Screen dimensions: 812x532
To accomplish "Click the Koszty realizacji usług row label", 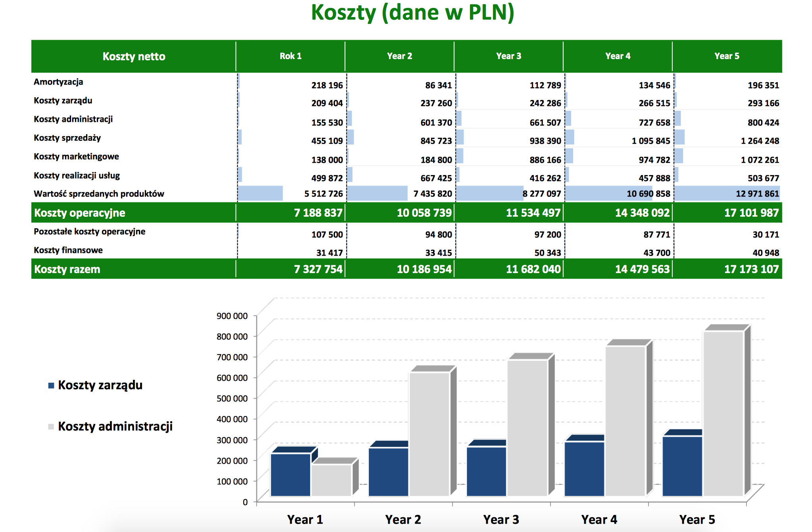I will click(x=77, y=175).
